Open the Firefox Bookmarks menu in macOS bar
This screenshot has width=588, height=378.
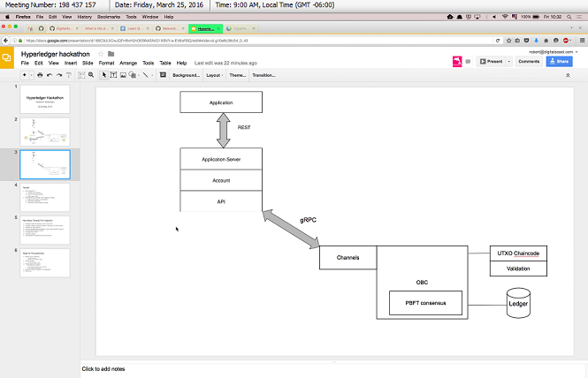109,17
